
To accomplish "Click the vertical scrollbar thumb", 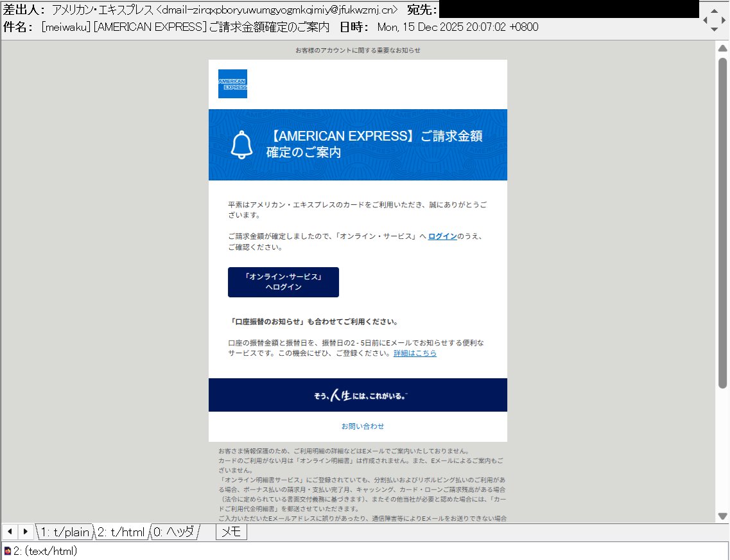I will click(x=722, y=223).
